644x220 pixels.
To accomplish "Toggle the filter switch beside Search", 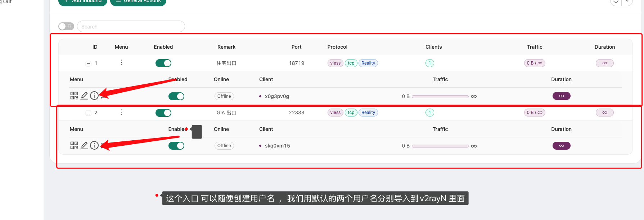I will click(66, 26).
